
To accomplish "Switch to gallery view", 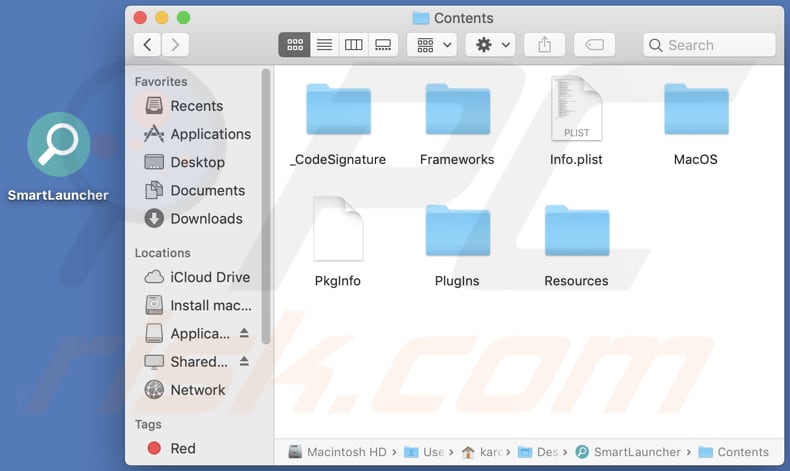I will pos(383,45).
